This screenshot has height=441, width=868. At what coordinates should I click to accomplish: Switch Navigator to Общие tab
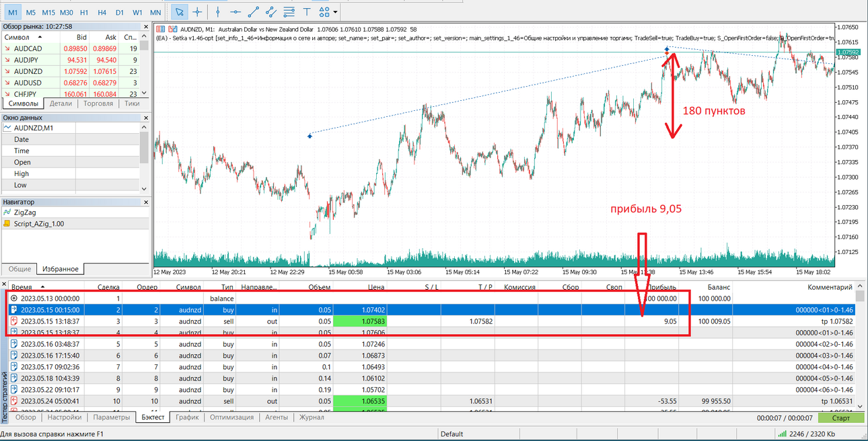point(20,269)
